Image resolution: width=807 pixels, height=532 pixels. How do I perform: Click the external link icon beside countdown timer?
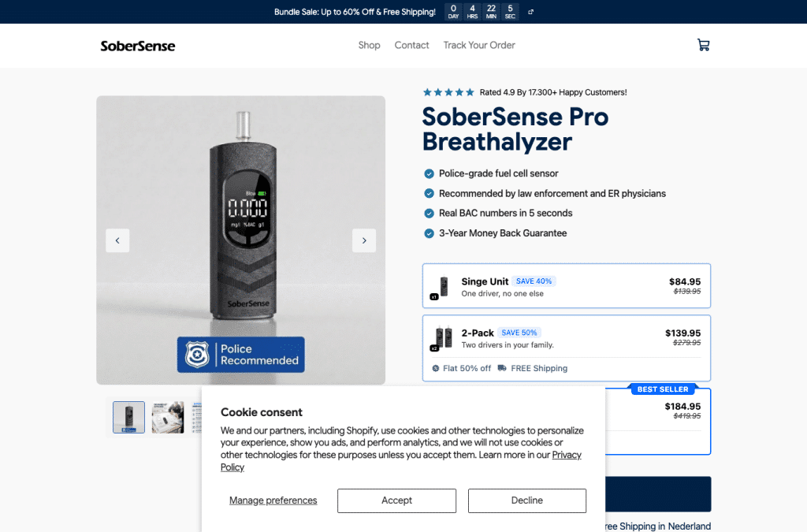pos(530,12)
